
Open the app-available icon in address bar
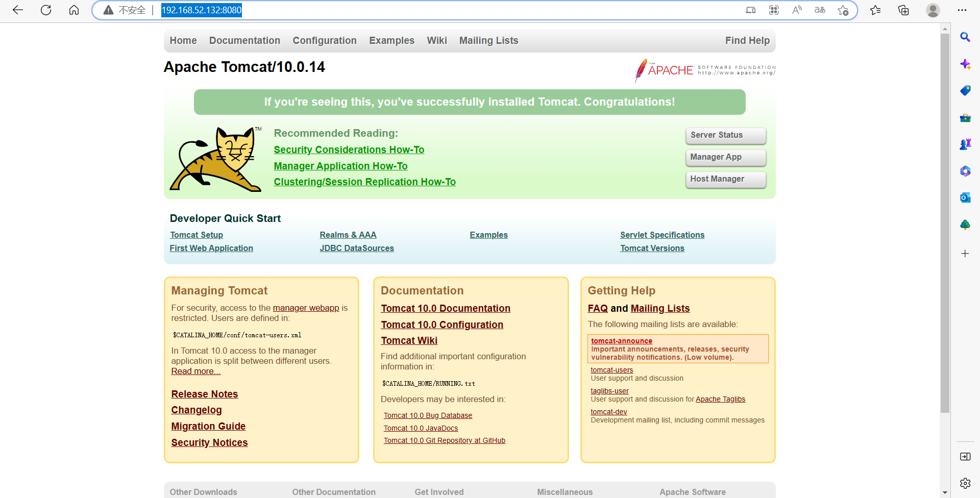pos(751,10)
